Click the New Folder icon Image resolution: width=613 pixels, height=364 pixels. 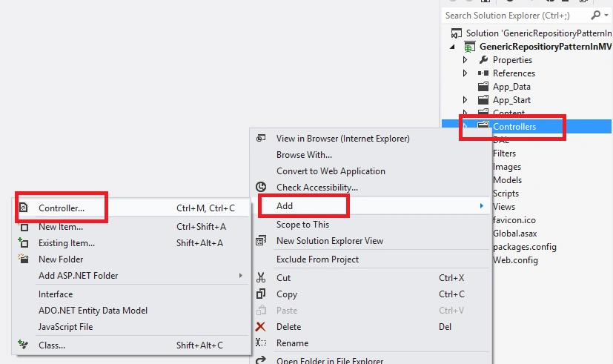[x=23, y=259]
